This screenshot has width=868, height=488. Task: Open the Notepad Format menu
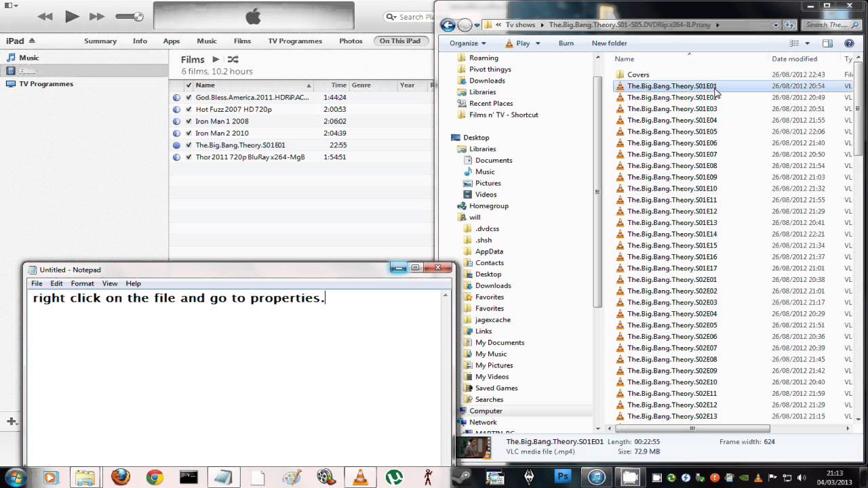tap(82, 283)
